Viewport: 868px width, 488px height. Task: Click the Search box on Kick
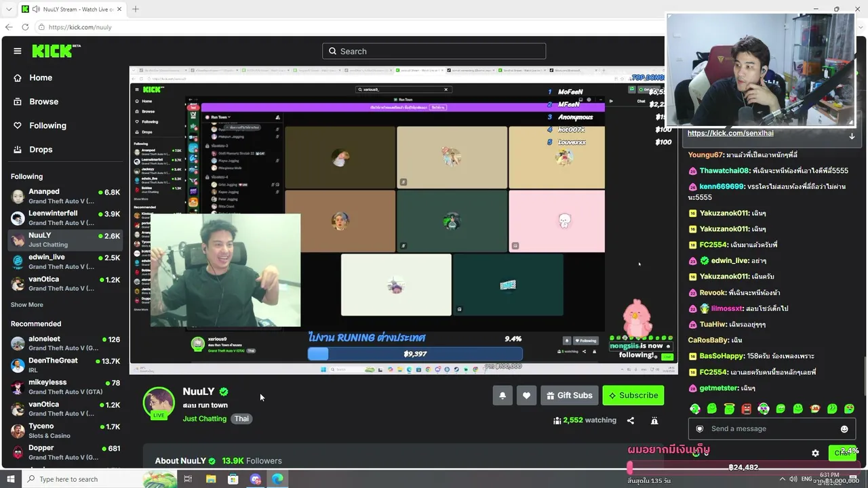(x=434, y=51)
